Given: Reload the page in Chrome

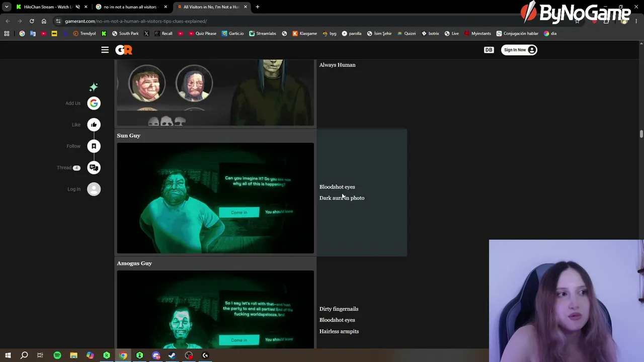Looking at the screenshot, I should point(32,21).
